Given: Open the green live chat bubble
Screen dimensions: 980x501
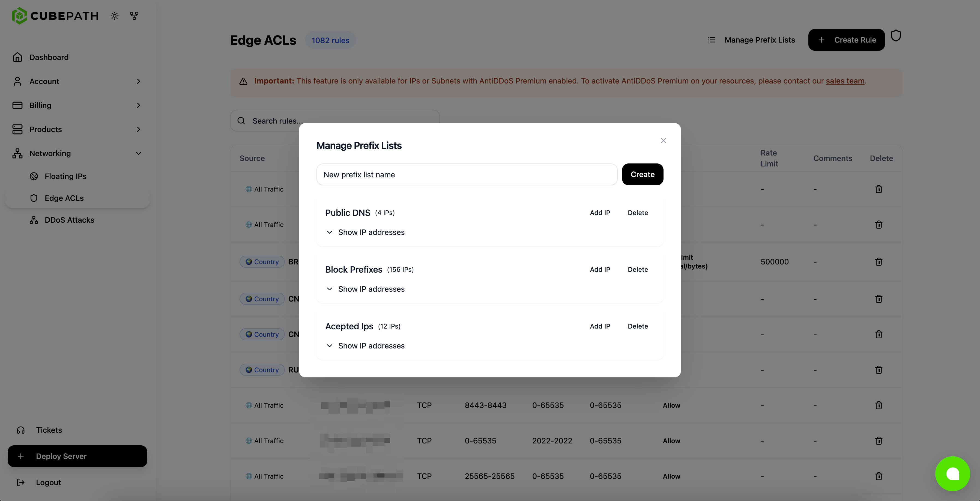Looking at the screenshot, I should point(952,473).
